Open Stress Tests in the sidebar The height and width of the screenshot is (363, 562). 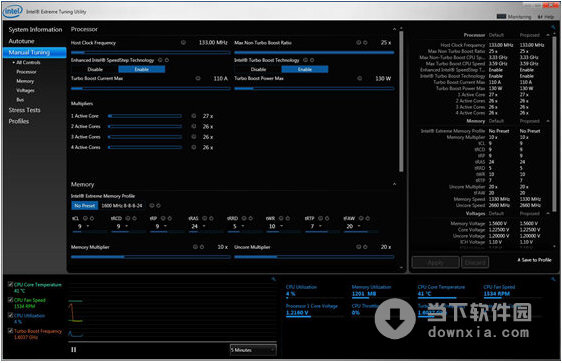pos(24,110)
